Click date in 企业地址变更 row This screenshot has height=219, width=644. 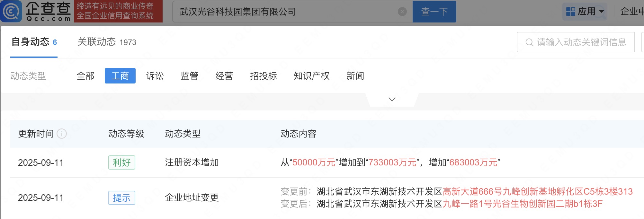41,198
